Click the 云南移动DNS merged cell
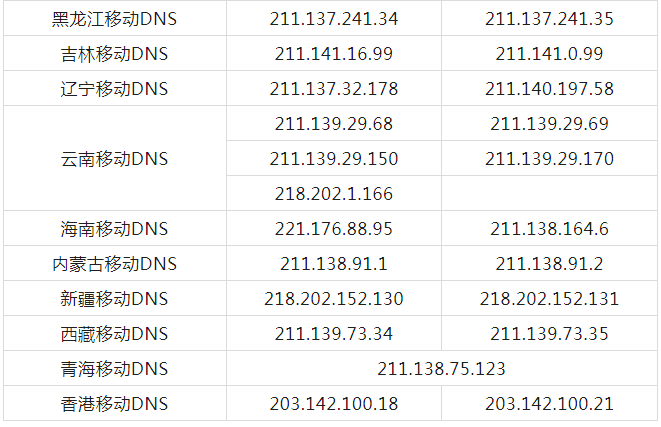Image resolution: width=661 pixels, height=427 pixels. (x=114, y=159)
